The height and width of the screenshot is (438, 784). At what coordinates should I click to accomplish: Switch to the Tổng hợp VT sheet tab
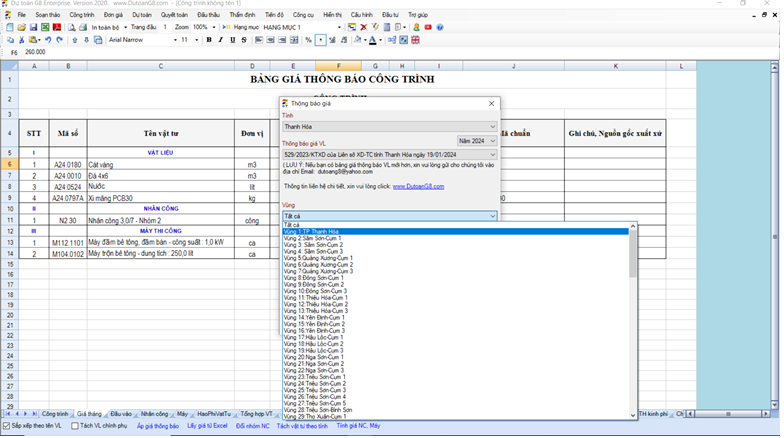coord(257,415)
